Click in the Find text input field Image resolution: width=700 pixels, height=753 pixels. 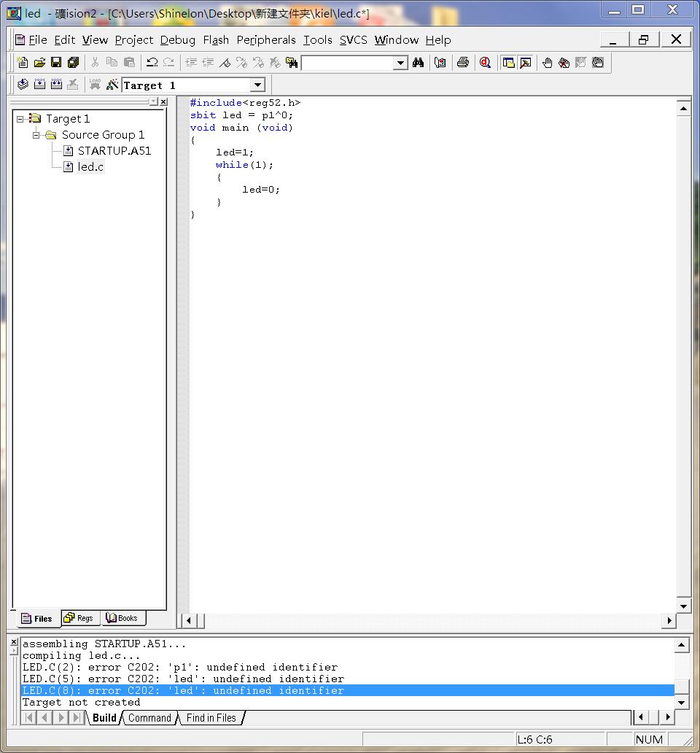click(x=348, y=63)
